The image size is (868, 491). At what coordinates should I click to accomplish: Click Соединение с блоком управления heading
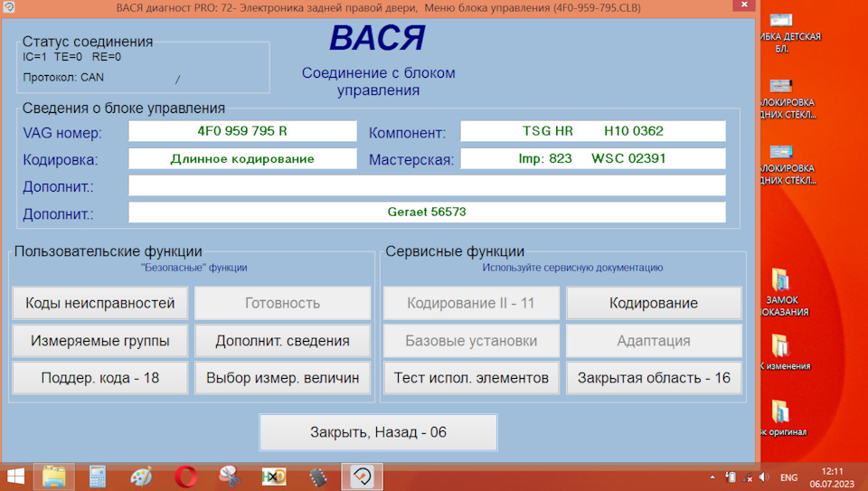click(378, 81)
